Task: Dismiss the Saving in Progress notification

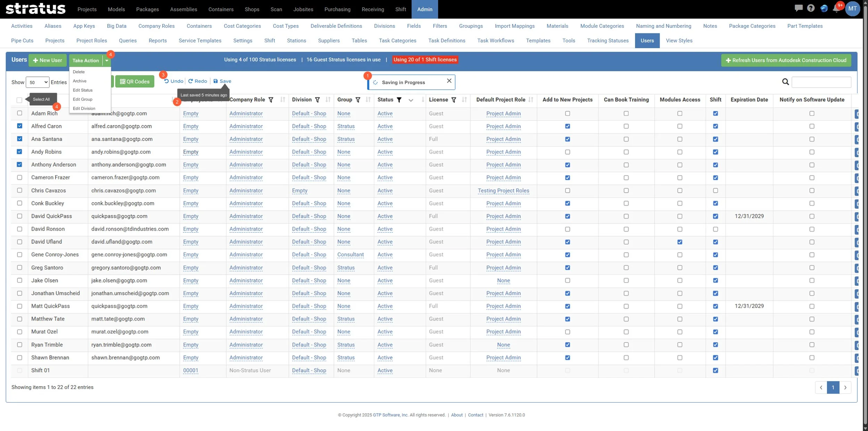Action: coord(449,81)
